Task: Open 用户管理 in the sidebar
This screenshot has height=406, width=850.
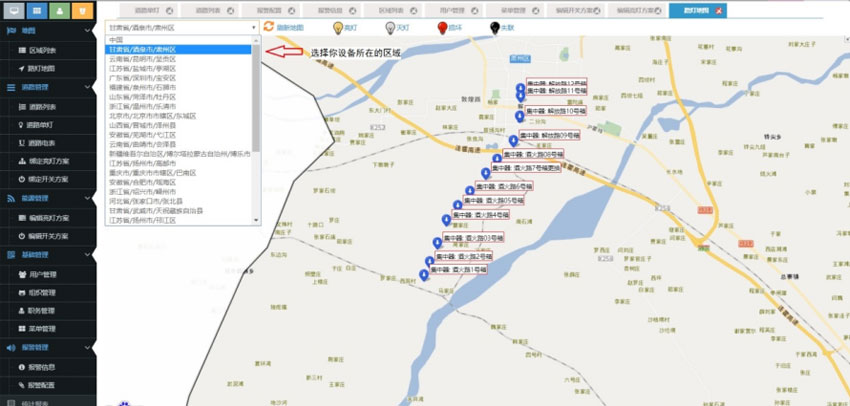Action: 42,273
